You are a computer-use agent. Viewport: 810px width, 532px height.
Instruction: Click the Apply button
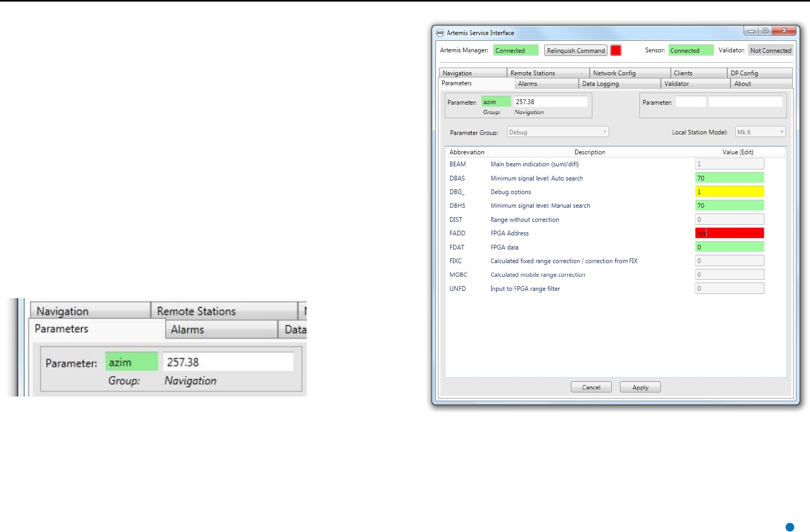coord(640,387)
